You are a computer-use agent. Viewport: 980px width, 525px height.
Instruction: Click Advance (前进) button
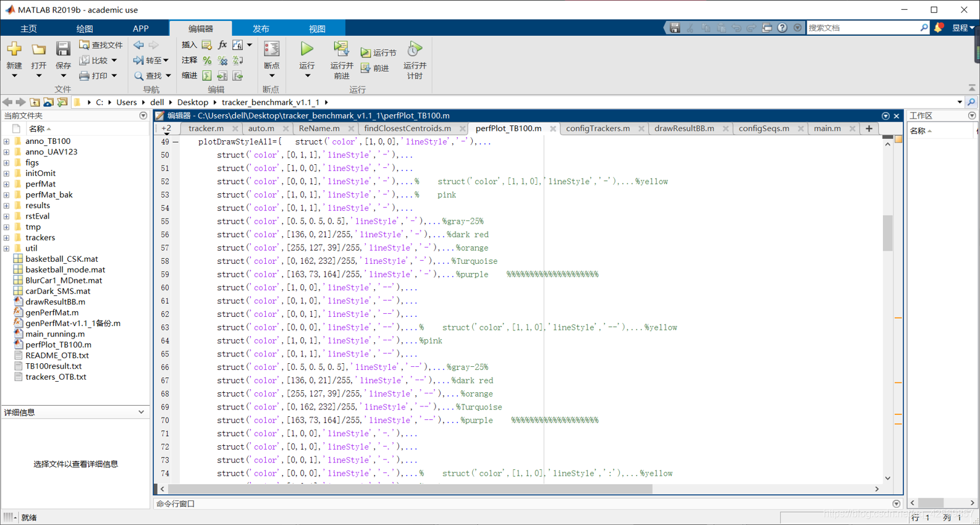[x=375, y=69]
